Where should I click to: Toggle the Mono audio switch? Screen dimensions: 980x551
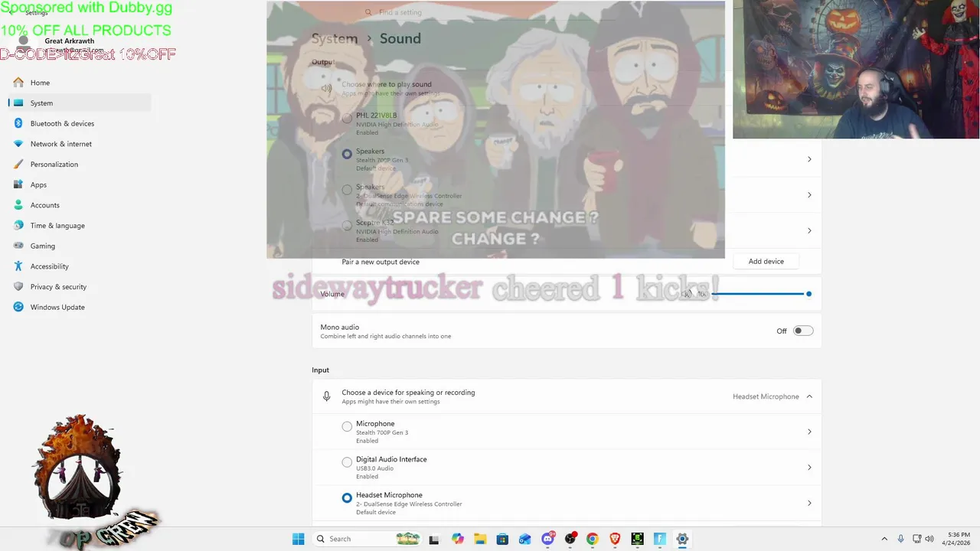click(x=803, y=331)
